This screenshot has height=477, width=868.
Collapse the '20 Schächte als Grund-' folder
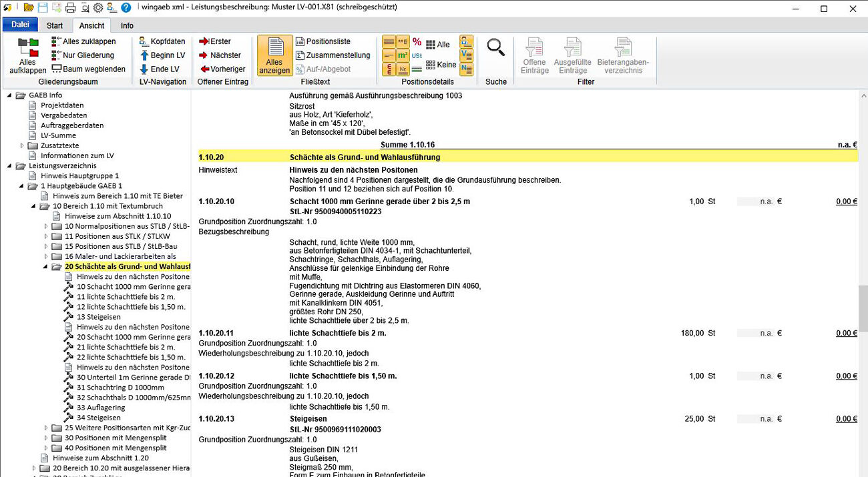46,267
